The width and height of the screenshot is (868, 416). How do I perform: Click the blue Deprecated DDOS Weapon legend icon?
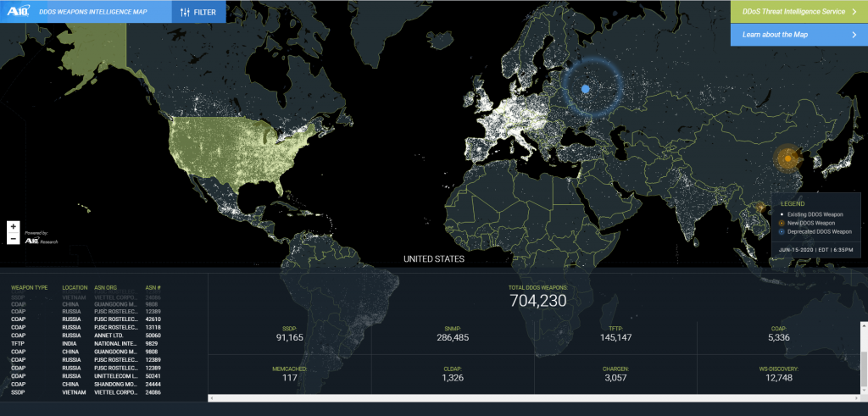782,232
